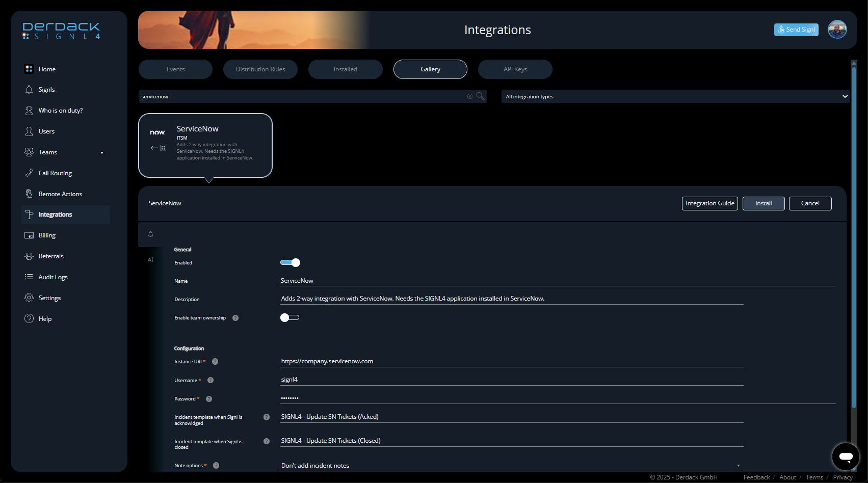Open Integrations in the sidebar
This screenshot has height=483, width=868.
pyautogui.click(x=66, y=214)
